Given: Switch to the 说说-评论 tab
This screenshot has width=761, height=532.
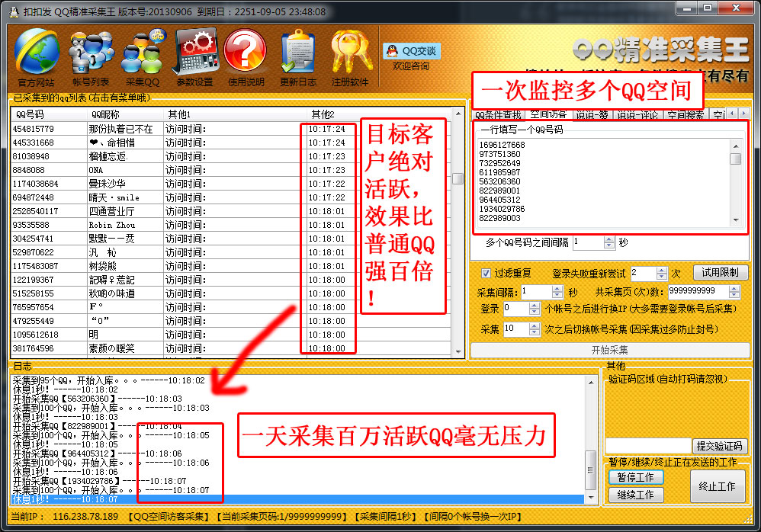Looking at the screenshot, I should point(637,115).
